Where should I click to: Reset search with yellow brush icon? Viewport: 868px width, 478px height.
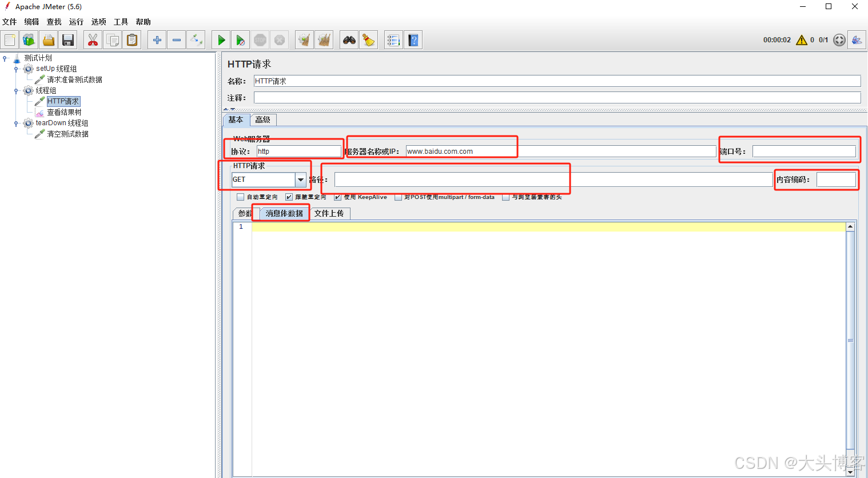pyautogui.click(x=369, y=40)
